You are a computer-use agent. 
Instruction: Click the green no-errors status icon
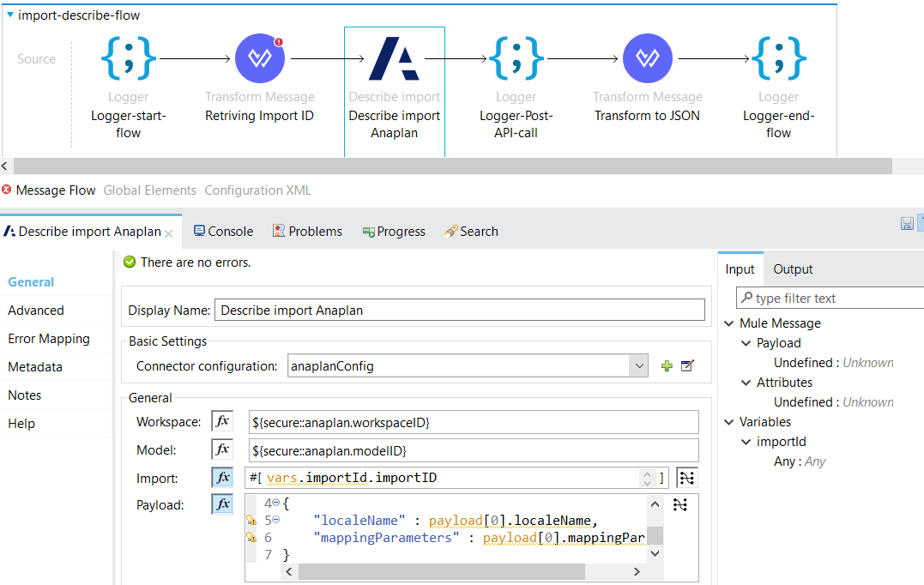point(130,262)
